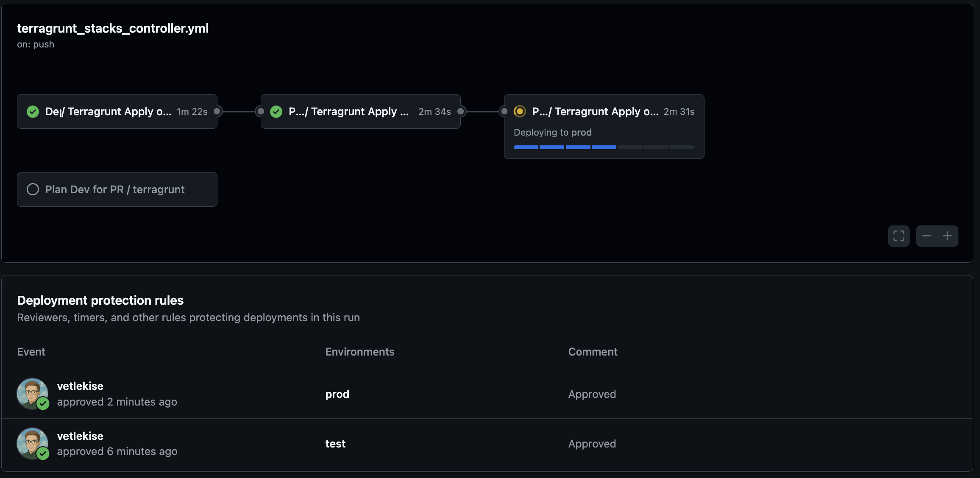Zoom out the workflow graph

tap(927, 236)
